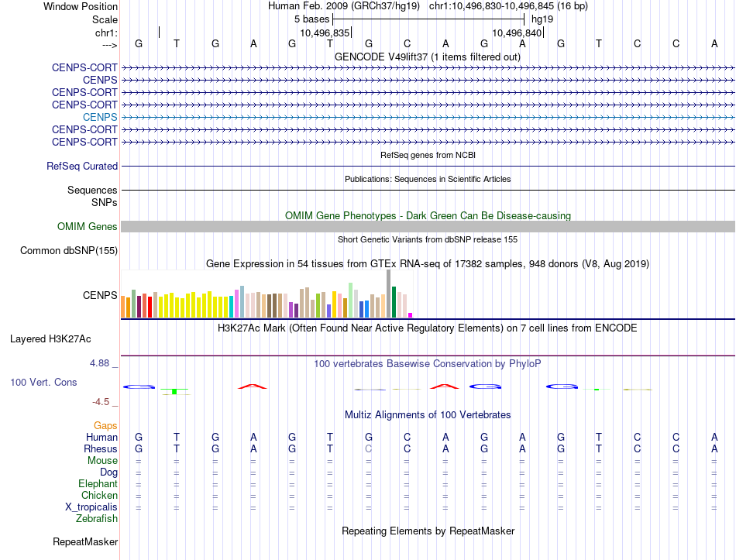Open Multiz Alignments of 100 Vertebrates title
Viewport: 736px width, 560px height.
pyautogui.click(x=428, y=415)
